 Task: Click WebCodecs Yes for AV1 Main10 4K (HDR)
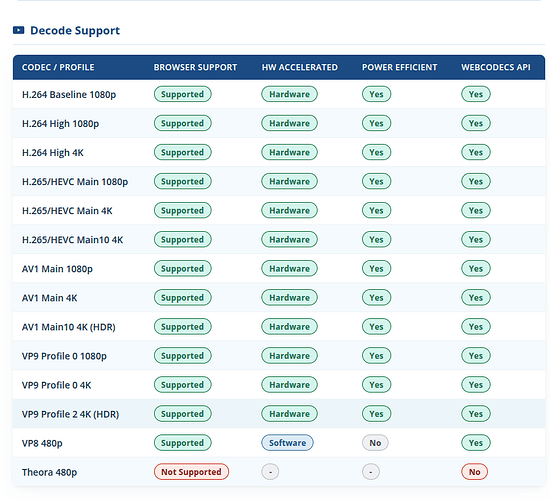click(x=476, y=327)
